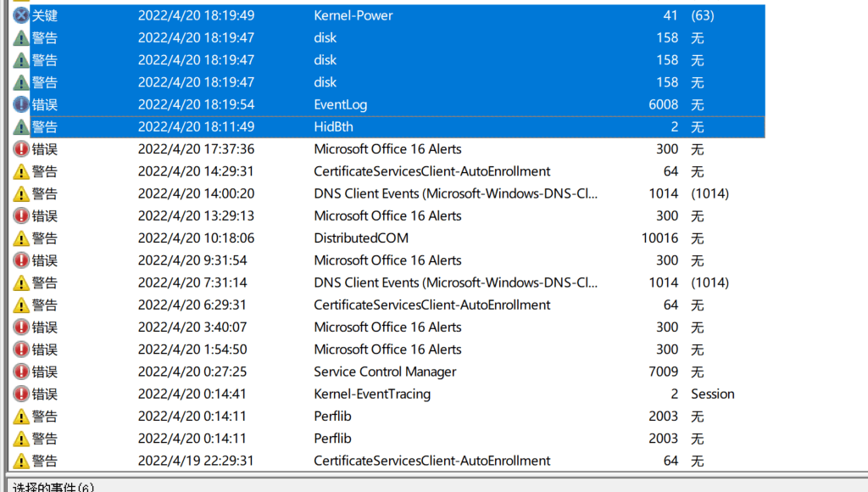Click the timestamp 2022/4/20 0:14:41
Screen dimensions: 868x492
pyautogui.click(x=192, y=394)
